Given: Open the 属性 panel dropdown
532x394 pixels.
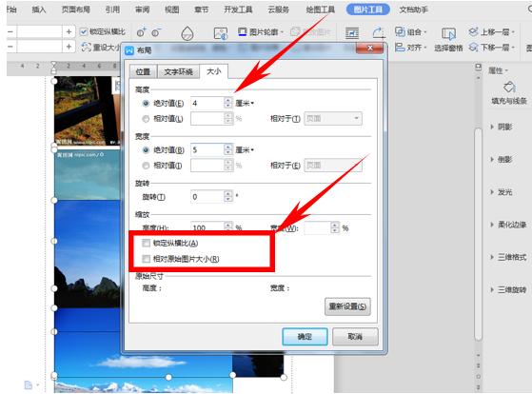Looking at the screenshot, I should click(498, 70).
